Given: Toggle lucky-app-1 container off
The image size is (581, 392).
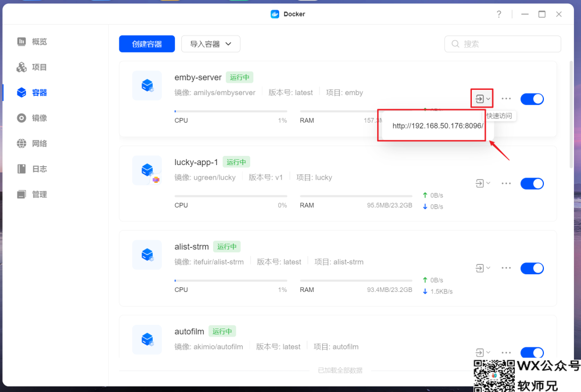Looking at the screenshot, I should (532, 183).
